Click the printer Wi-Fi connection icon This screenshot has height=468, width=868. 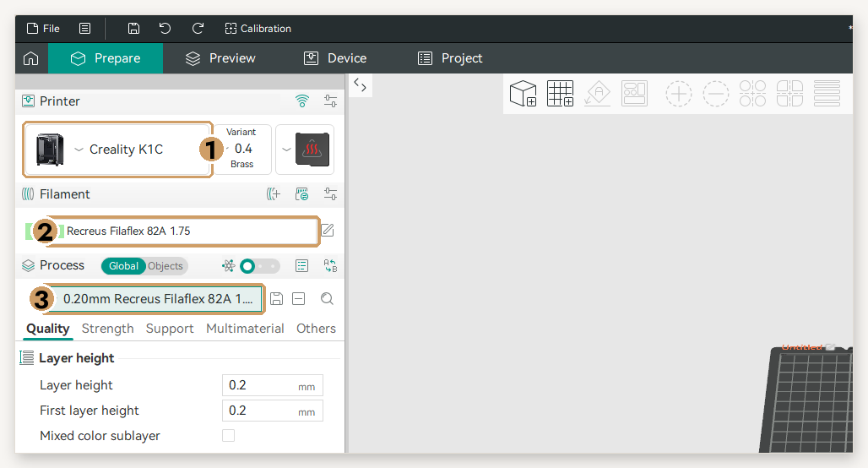click(x=302, y=101)
